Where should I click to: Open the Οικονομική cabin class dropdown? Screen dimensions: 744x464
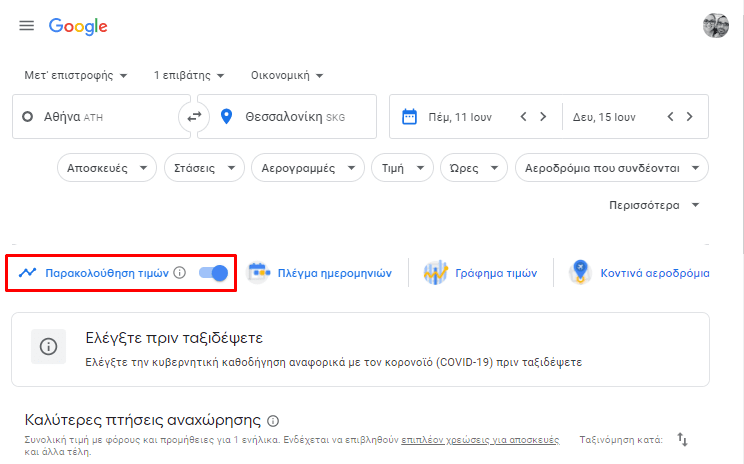(287, 75)
